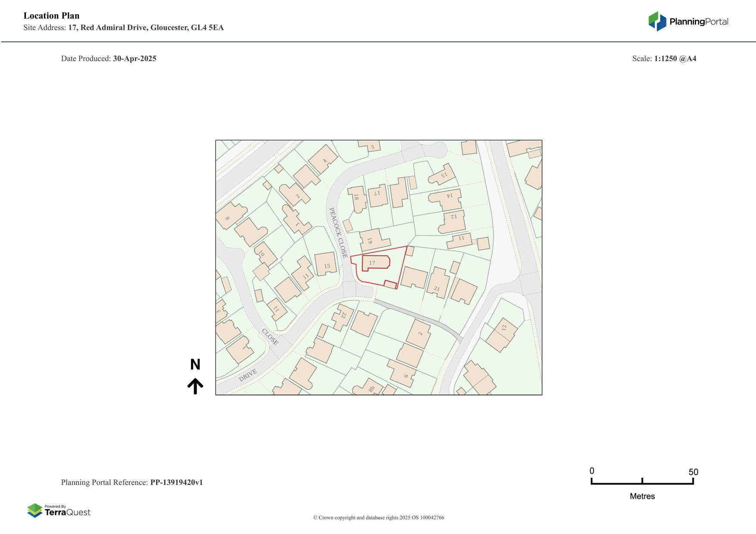Click building number 19 on the map

tap(373, 240)
